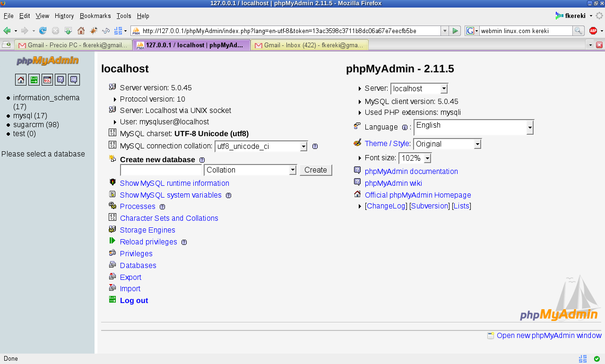
Task: Open the Language English dropdown
Action: coord(474,127)
